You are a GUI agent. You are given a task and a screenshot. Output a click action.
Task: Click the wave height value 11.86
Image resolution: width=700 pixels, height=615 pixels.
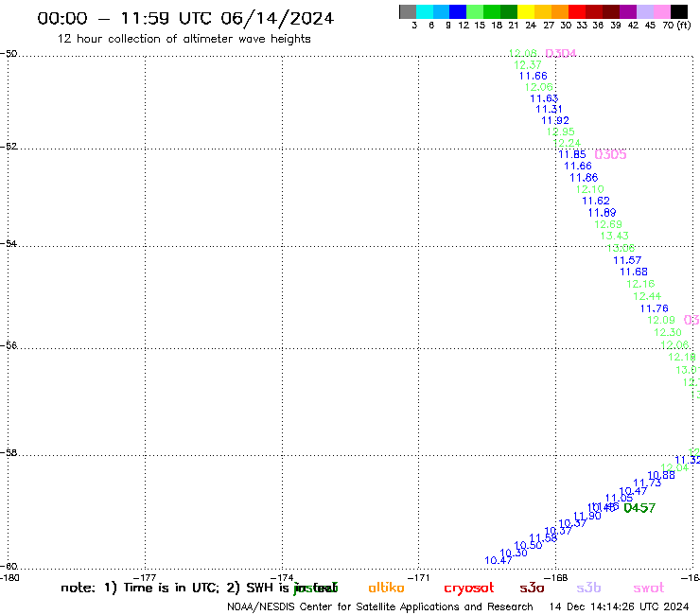point(584,178)
